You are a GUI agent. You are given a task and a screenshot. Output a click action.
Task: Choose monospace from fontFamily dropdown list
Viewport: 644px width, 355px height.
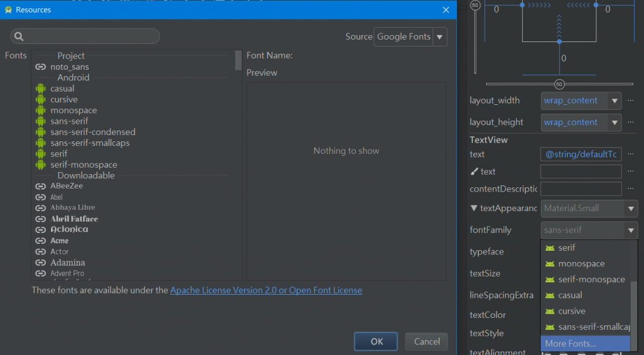pyautogui.click(x=586, y=264)
